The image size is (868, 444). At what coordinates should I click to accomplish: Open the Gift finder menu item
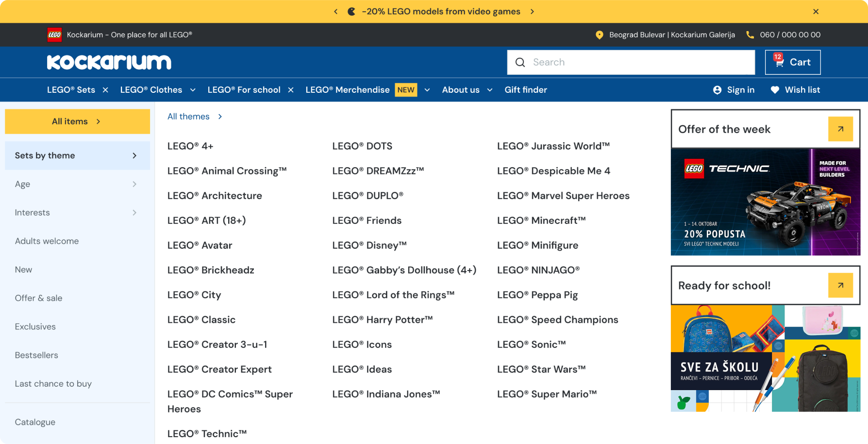tap(525, 90)
